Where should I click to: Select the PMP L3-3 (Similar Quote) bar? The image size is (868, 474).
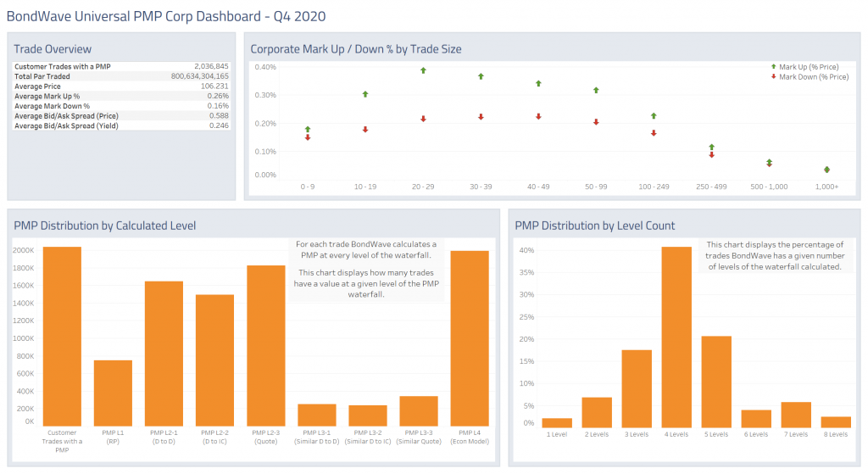tap(419, 411)
